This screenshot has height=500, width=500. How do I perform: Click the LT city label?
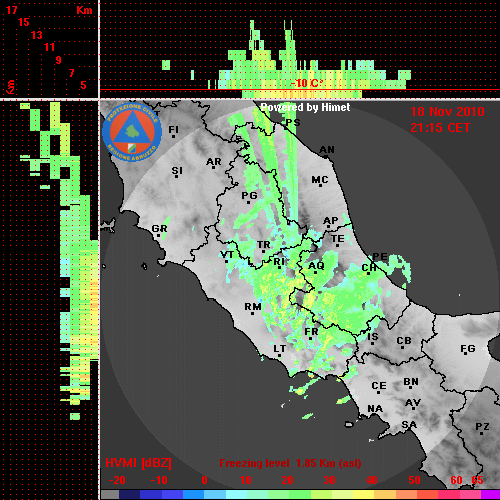pos(280,349)
